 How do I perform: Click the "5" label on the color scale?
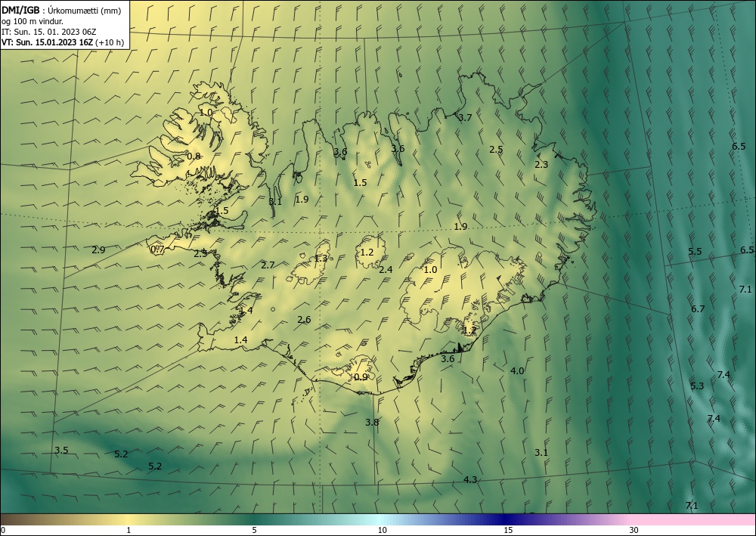click(255, 531)
